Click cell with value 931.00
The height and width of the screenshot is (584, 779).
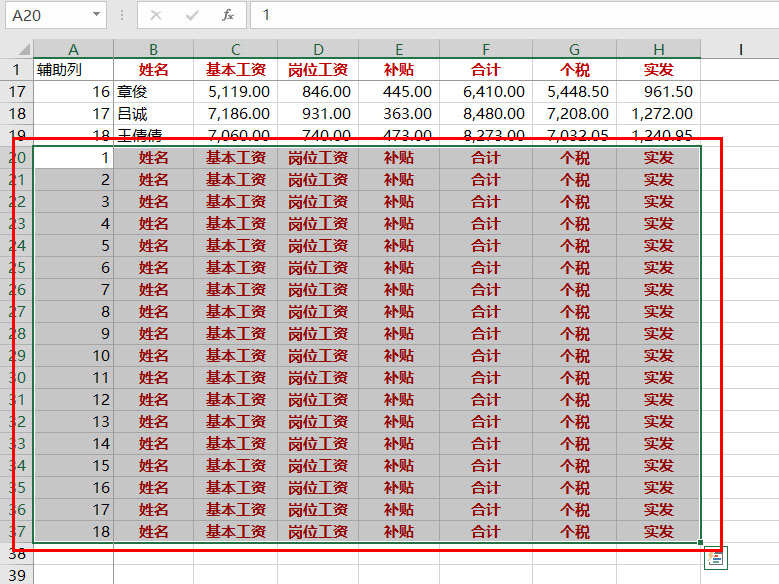[318, 113]
